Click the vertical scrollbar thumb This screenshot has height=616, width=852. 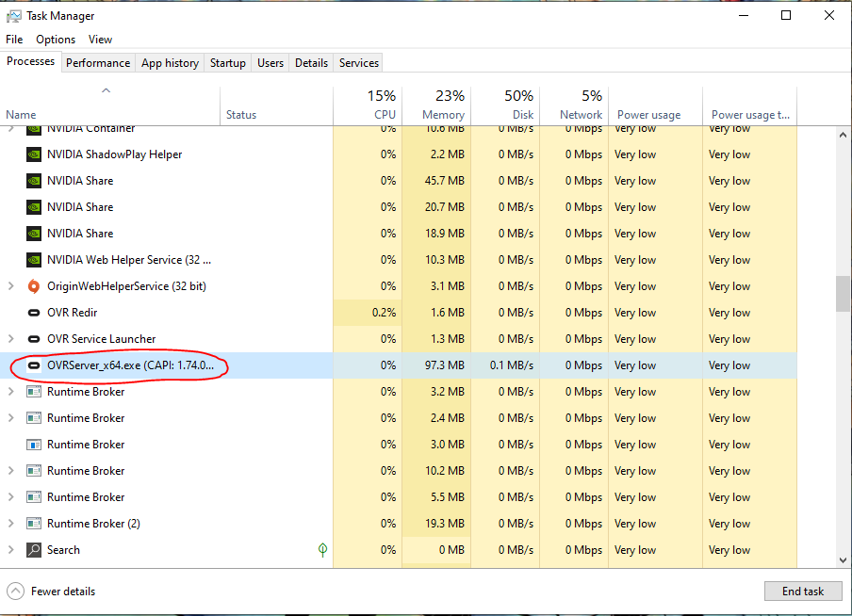click(x=843, y=294)
